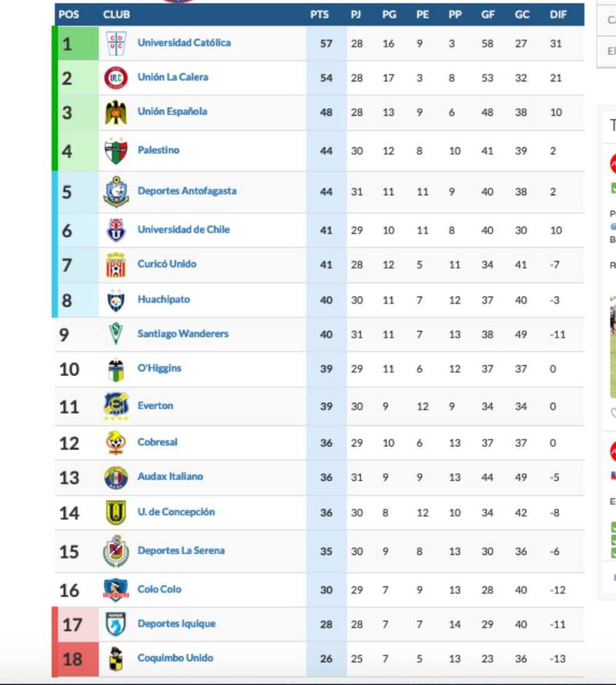The width and height of the screenshot is (616, 685).
Task: Click the Huachipato club logo
Action: (115, 300)
